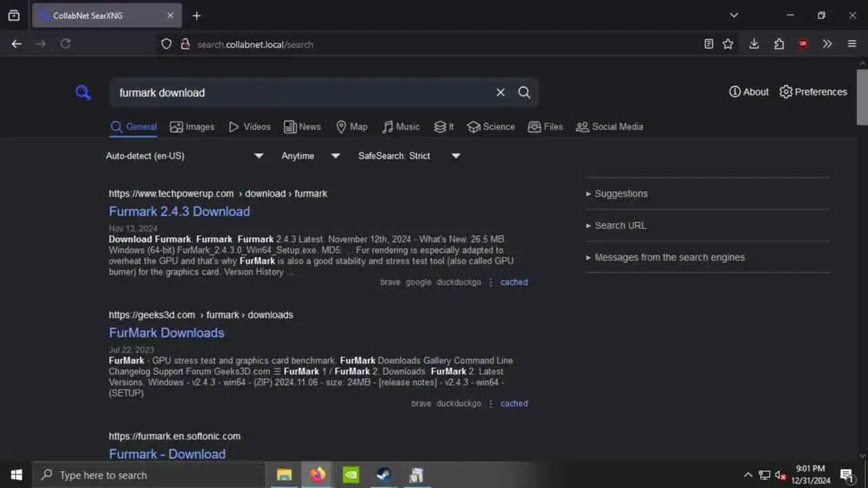Toggle reader view icon
This screenshot has width=868, height=488.
pos(709,44)
